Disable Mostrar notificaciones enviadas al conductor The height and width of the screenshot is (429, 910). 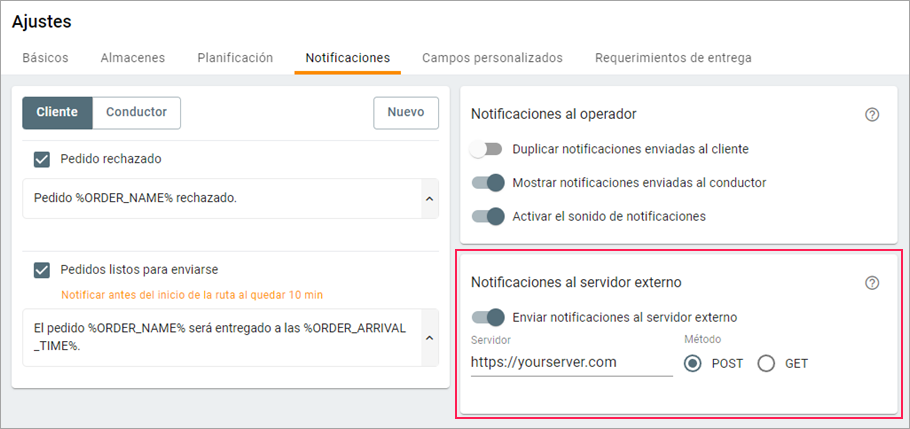point(488,183)
